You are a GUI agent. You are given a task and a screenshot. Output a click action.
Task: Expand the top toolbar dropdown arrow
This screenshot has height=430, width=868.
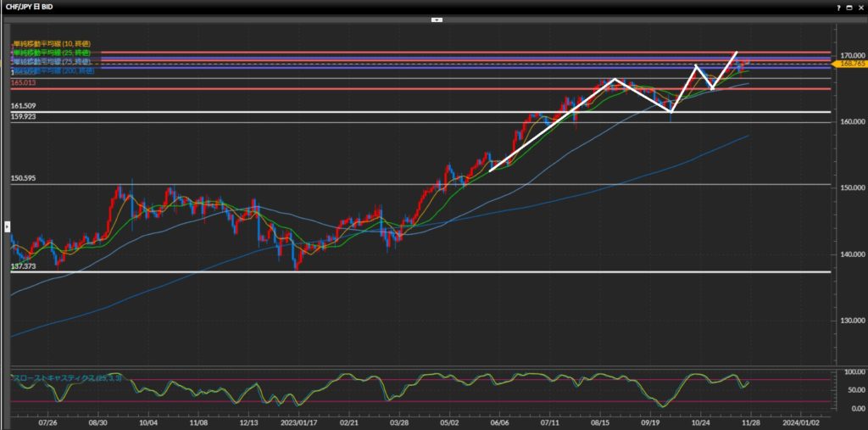pos(437,19)
